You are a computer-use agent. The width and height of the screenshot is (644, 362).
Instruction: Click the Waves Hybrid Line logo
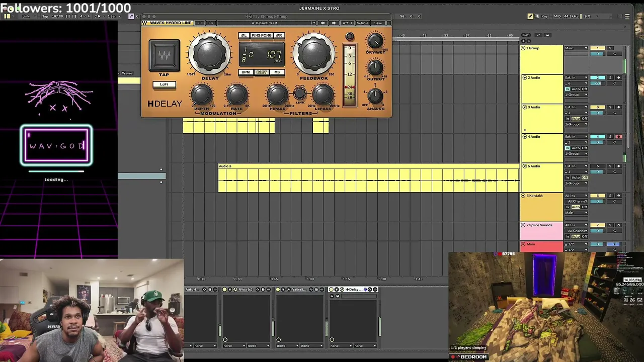tap(167, 23)
